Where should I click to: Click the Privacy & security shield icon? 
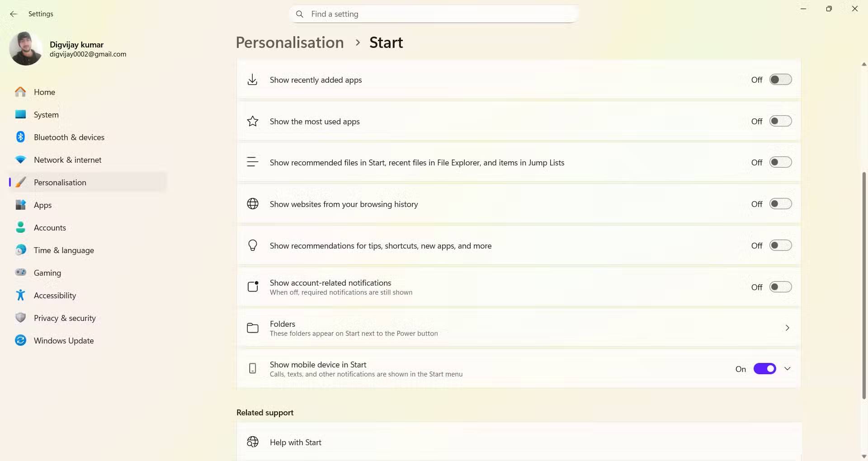coord(20,318)
